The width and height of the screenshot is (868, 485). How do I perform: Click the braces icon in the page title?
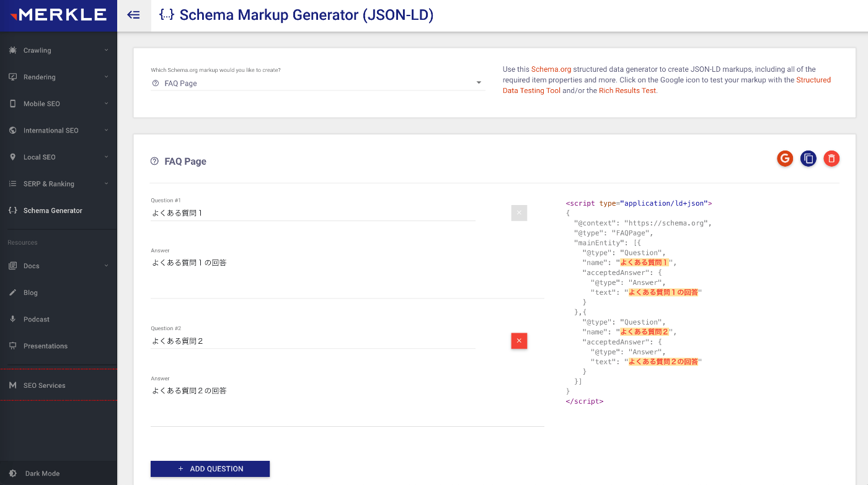(x=166, y=15)
